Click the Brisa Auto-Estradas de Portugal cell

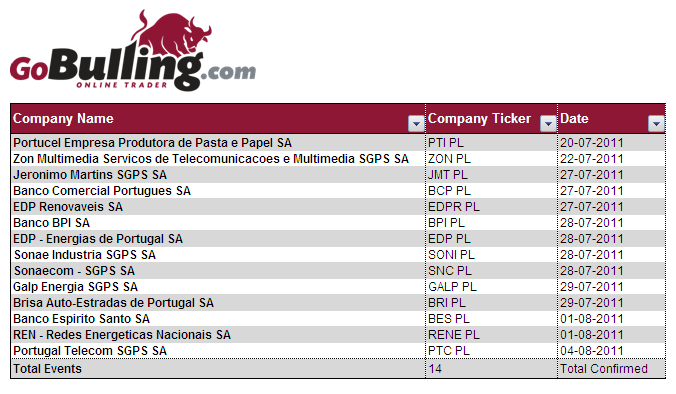218,303
